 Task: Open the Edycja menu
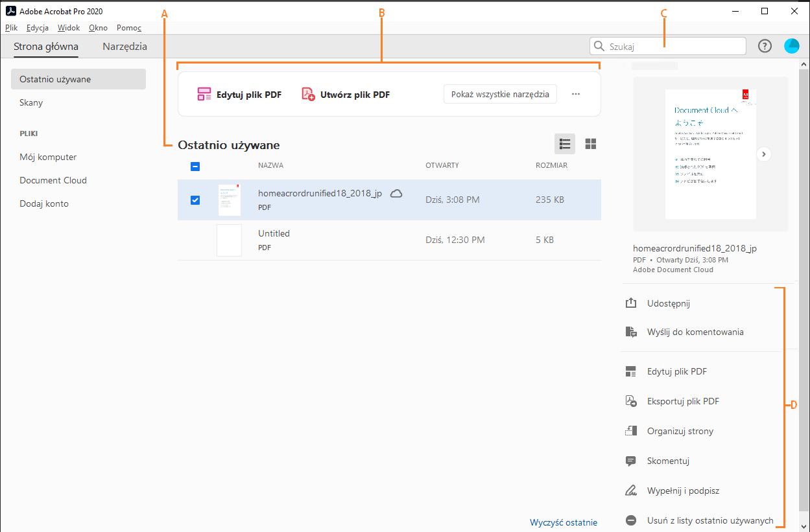pos(38,28)
